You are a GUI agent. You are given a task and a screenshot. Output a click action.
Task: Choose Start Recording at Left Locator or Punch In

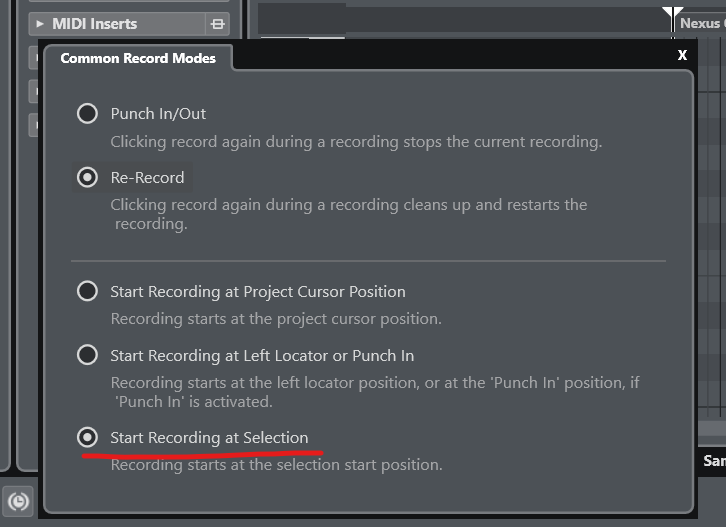click(x=87, y=355)
